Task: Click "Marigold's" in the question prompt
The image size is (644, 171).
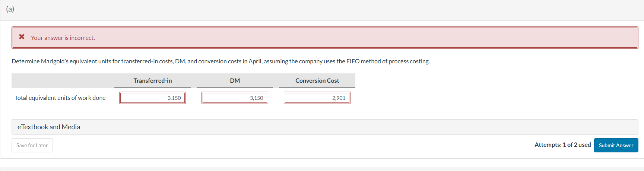Action: coord(55,61)
